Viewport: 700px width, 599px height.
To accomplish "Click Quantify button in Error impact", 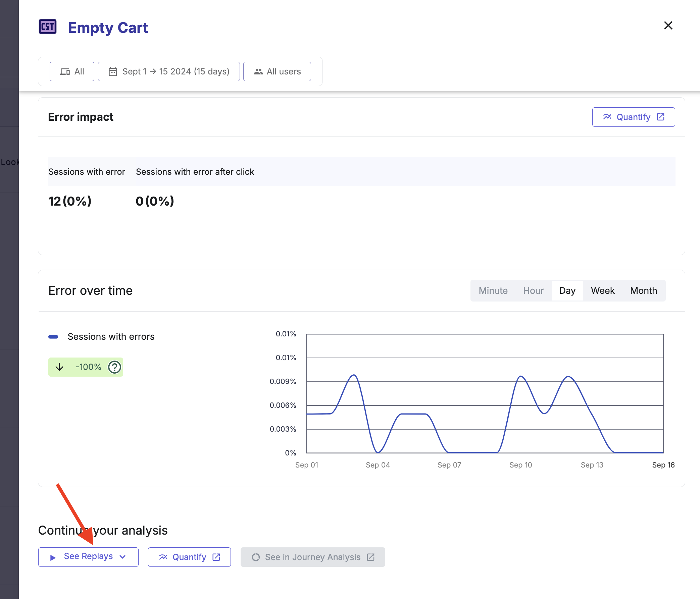I will click(x=634, y=117).
